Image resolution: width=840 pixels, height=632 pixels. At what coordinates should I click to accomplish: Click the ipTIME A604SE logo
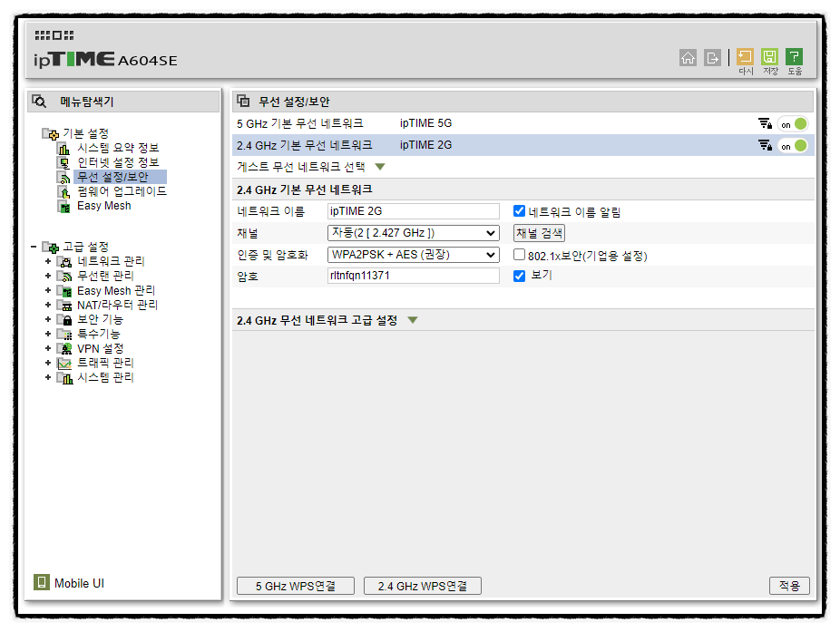pos(105,60)
